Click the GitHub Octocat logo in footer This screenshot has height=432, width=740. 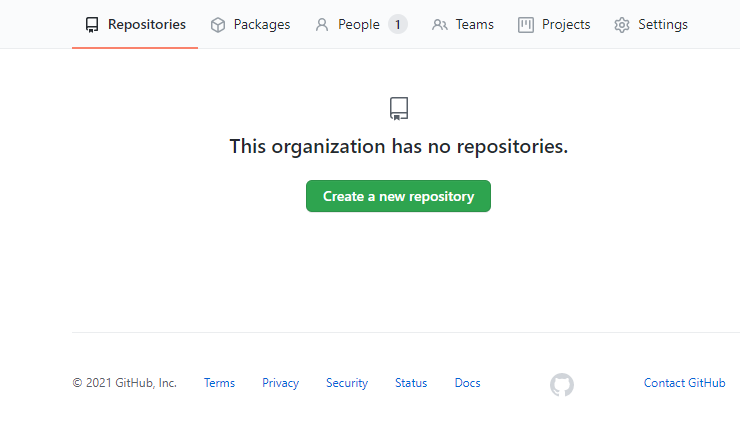click(562, 384)
